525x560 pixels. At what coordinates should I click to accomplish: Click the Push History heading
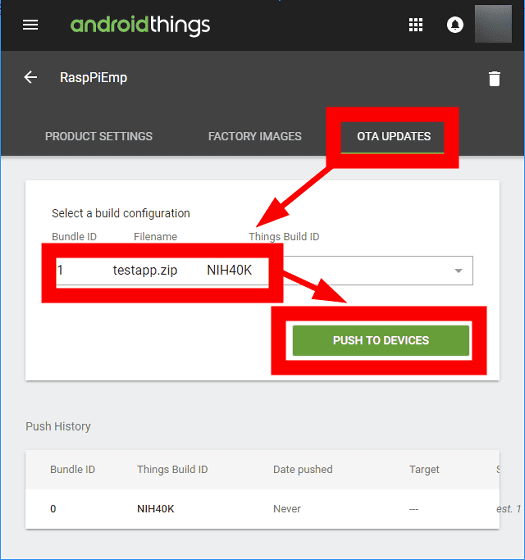[x=58, y=426]
